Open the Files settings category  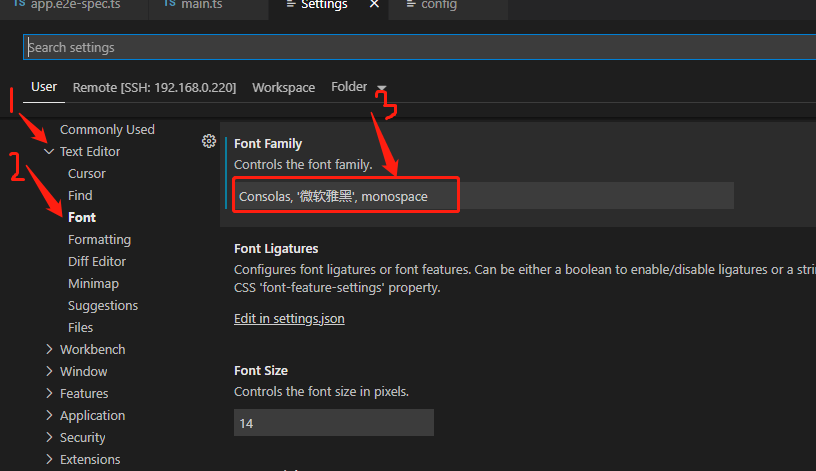click(81, 327)
